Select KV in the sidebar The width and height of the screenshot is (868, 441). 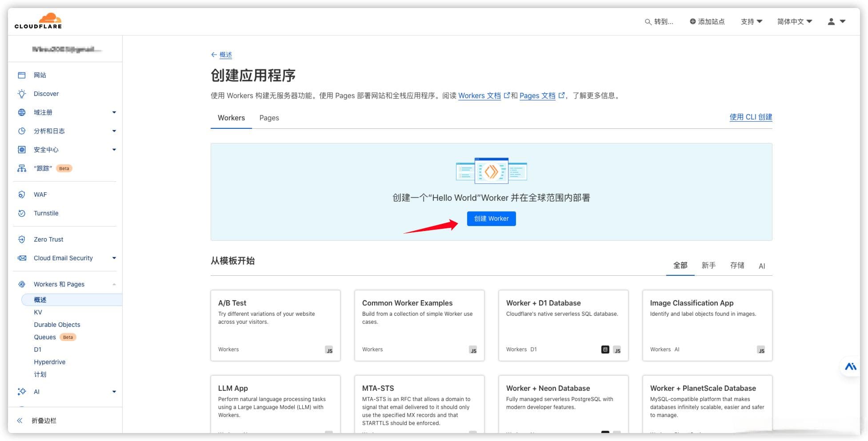38,312
